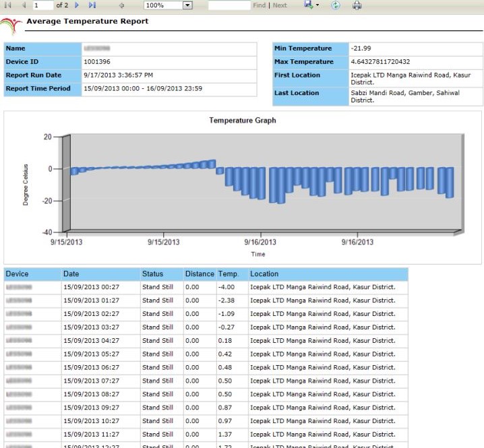Select Max Temperature value 4.64327811720432
The image size is (484, 448).
coord(380,62)
